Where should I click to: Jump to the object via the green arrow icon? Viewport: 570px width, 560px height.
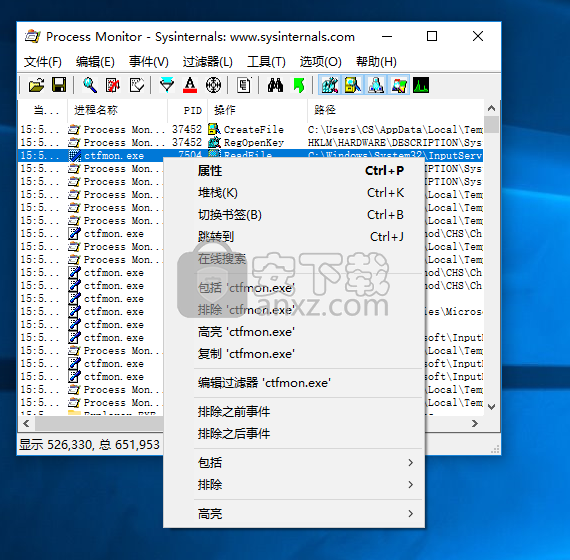299,85
